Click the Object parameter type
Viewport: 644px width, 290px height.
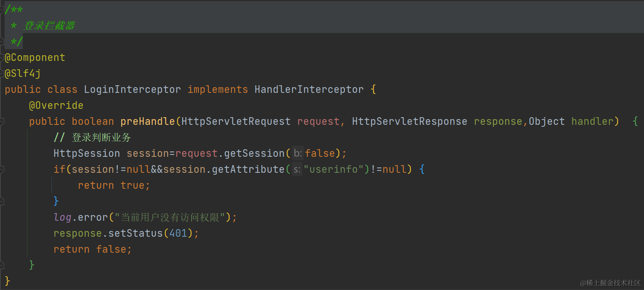(547, 121)
